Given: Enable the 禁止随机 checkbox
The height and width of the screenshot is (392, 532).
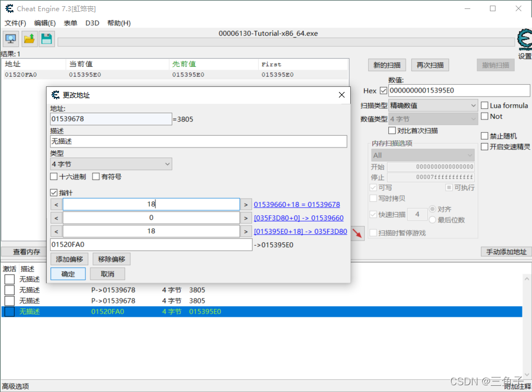Looking at the screenshot, I should [x=484, y=136].
